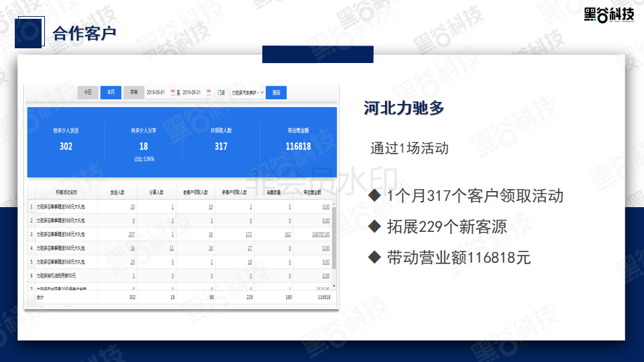The height and width of the screenshot is (362, 644).
Task: Open the 门店 store dropdown
Action: click(x=248, y=93)
